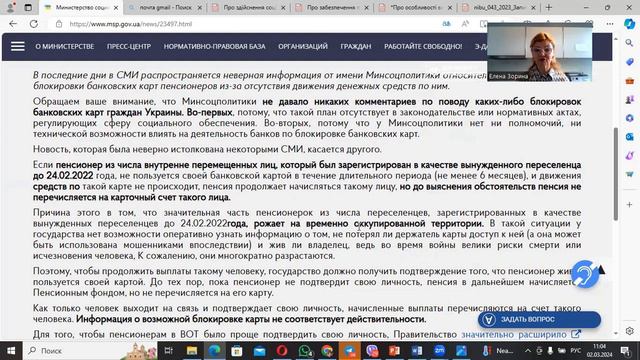
Task: Open Word from taskbar
Action: (x=417, y=351)
